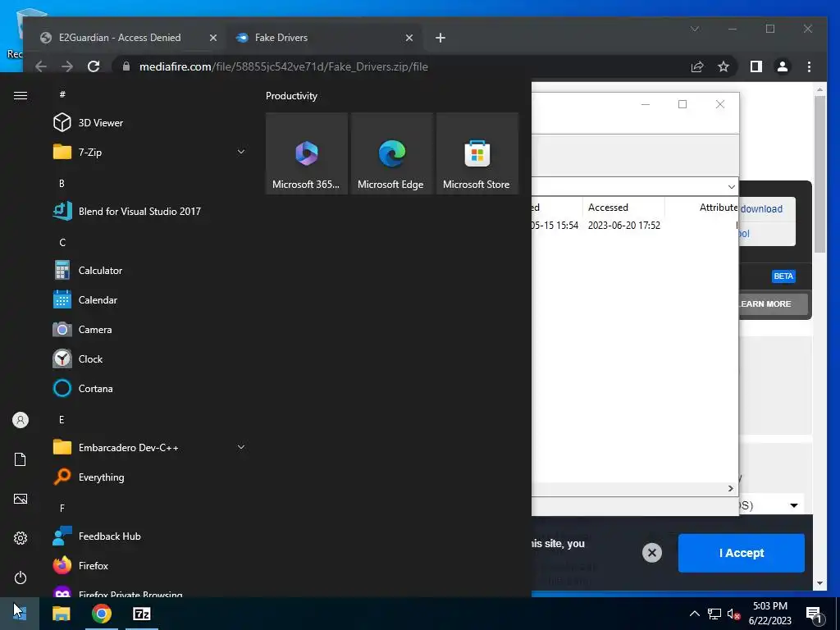This screenshot has width=840, height=630.
Task: Launch Cortana
Action: click(x=148, y=388)
